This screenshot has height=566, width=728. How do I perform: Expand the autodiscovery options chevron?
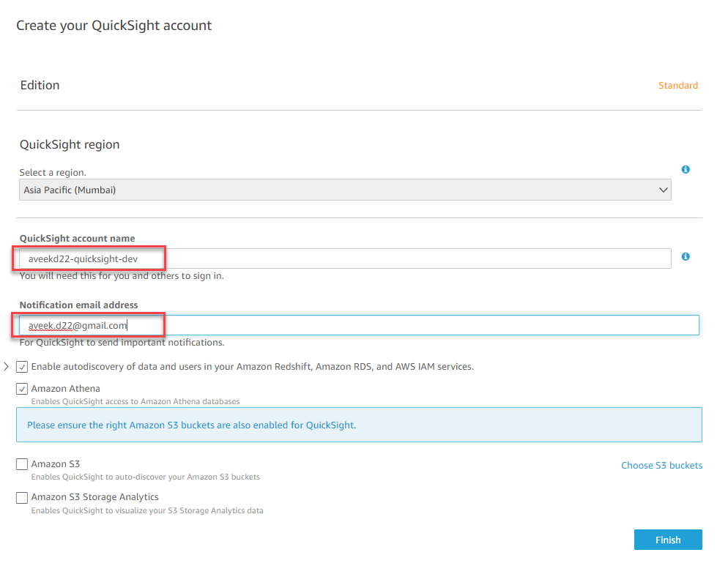[7, 366]
